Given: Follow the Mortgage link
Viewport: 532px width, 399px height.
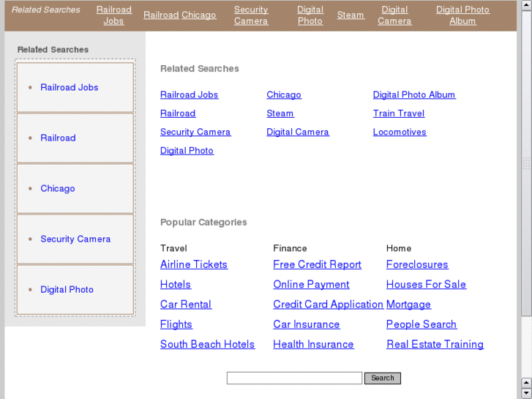Looking at the screenshot, I should (408, 305).
